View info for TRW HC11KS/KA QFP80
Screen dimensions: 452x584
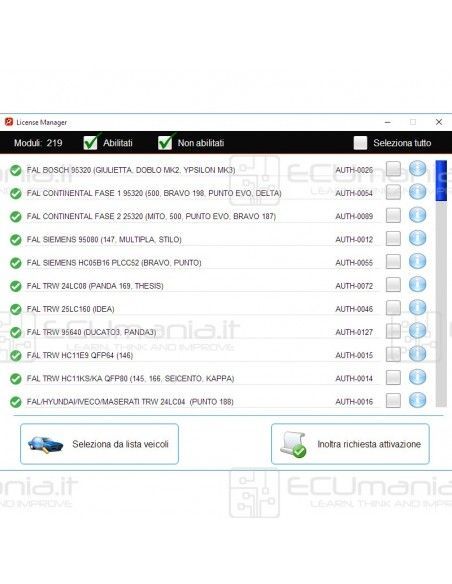[417, 377]
